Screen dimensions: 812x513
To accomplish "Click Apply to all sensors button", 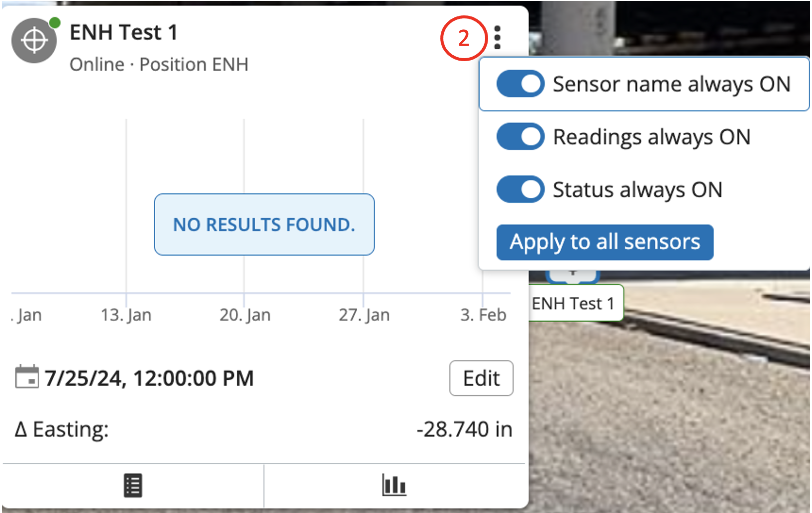I will point(605,243).
